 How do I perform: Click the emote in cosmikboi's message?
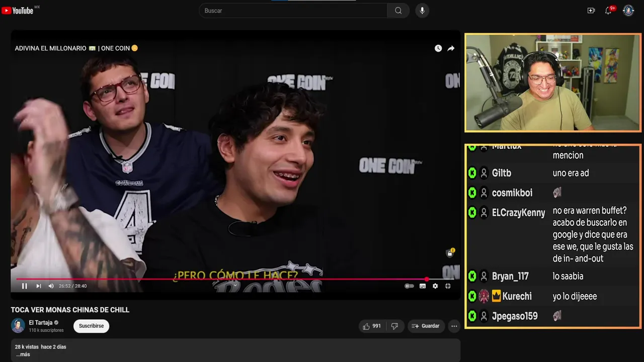tap(557, 193)
